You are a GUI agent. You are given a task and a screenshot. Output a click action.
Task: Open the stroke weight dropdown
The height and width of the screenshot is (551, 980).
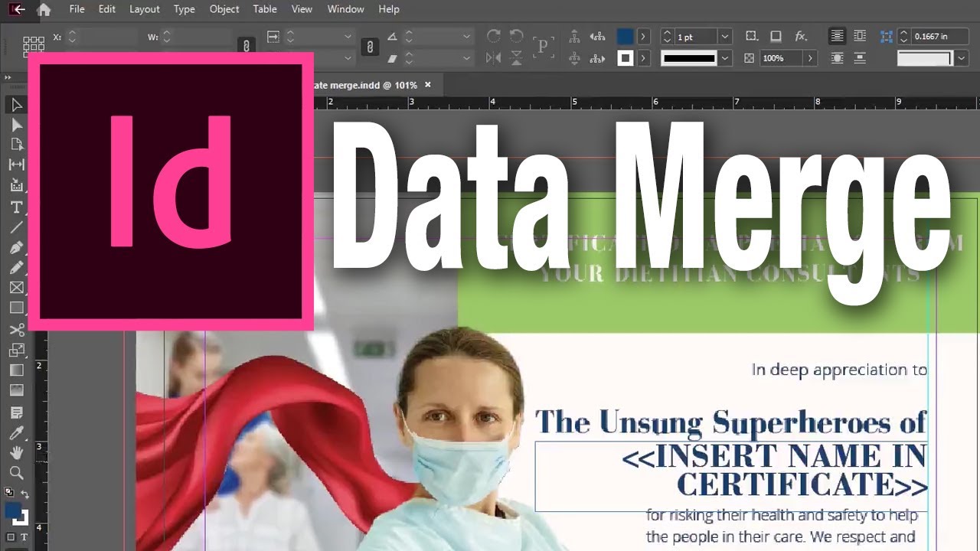pos(725,36)
